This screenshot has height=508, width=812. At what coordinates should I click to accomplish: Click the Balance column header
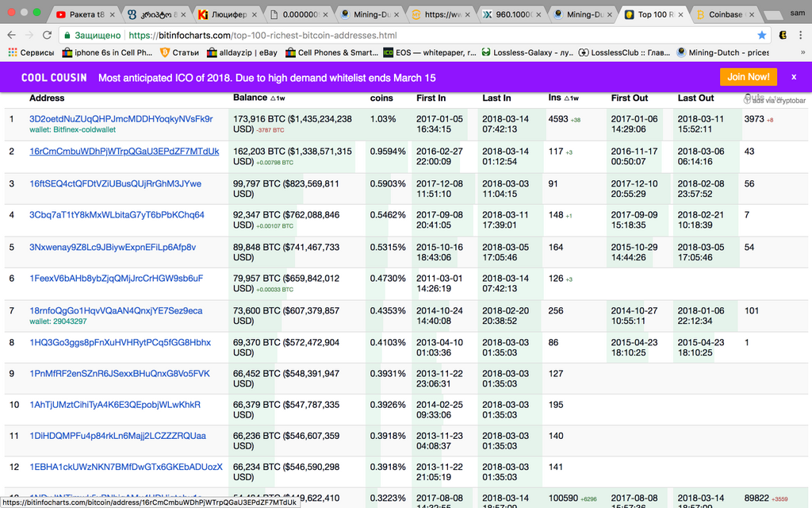[x=250, y=98]
